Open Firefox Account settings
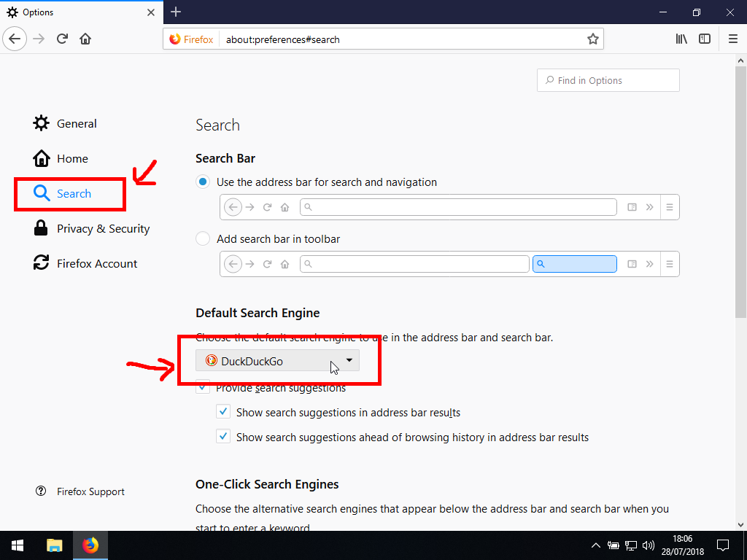Viewport: 747px width, 560px height. (85, 263)
